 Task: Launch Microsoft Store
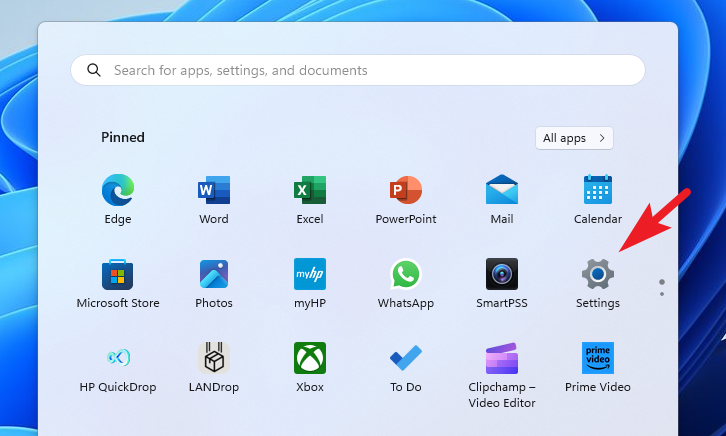point(118,283)
